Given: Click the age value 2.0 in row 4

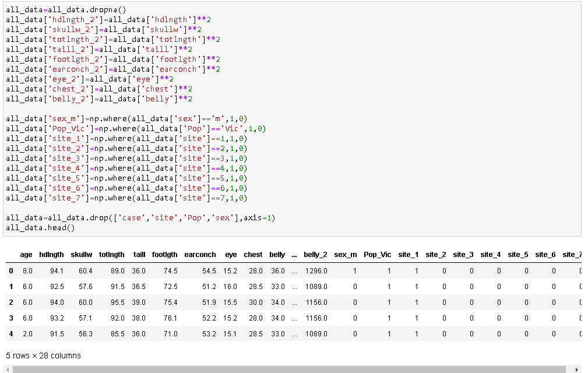Looking at the screenshot, I should 27,333.
